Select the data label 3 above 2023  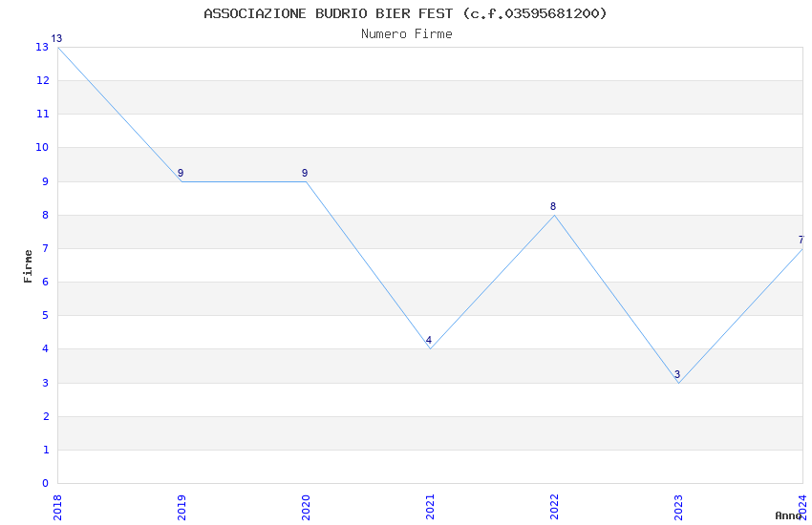(x=677, y=374)
